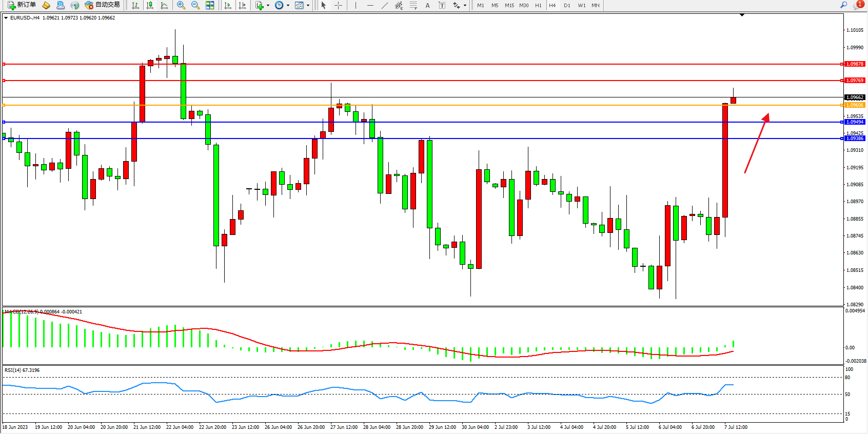The width and height of the screenshot is (868, 434).
Task: Select the text label tool (A)
Action: point(427,5)
